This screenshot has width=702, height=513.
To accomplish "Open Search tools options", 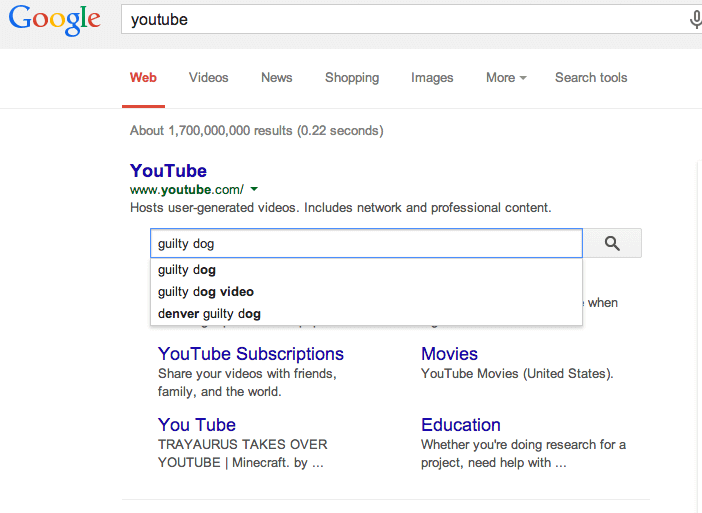I will coord(591,77).
